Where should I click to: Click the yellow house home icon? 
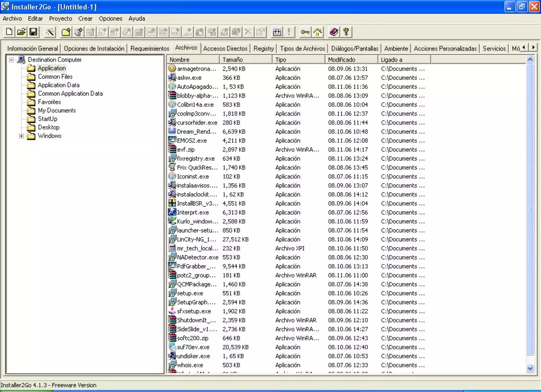pyautogui.click(x=318, y=32)
